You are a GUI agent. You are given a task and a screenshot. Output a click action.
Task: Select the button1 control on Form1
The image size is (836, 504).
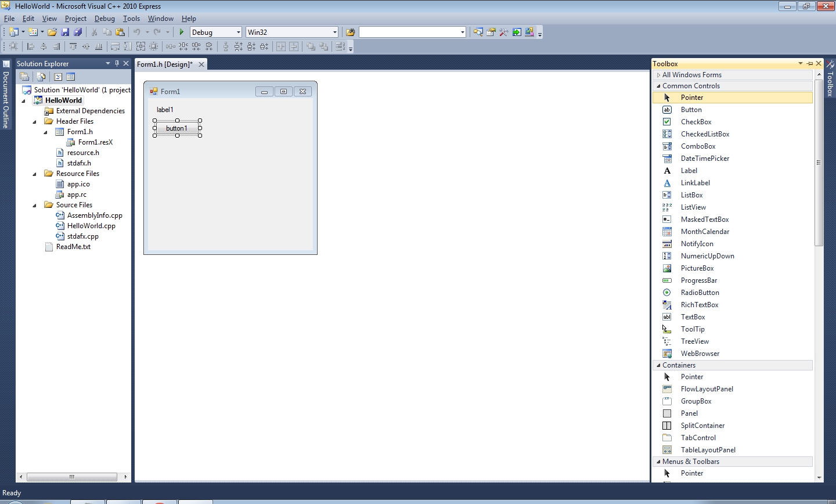tap(176, 128)
